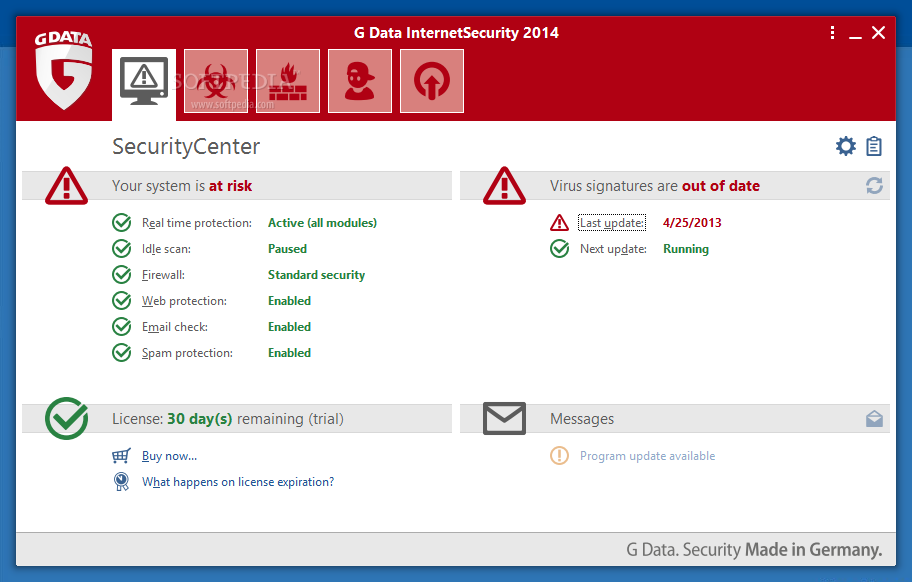Image resolution: width=912 pixels, height=582 pixels.
Task: Click the Spam protection check icon
Action: [x=122, y=352]
